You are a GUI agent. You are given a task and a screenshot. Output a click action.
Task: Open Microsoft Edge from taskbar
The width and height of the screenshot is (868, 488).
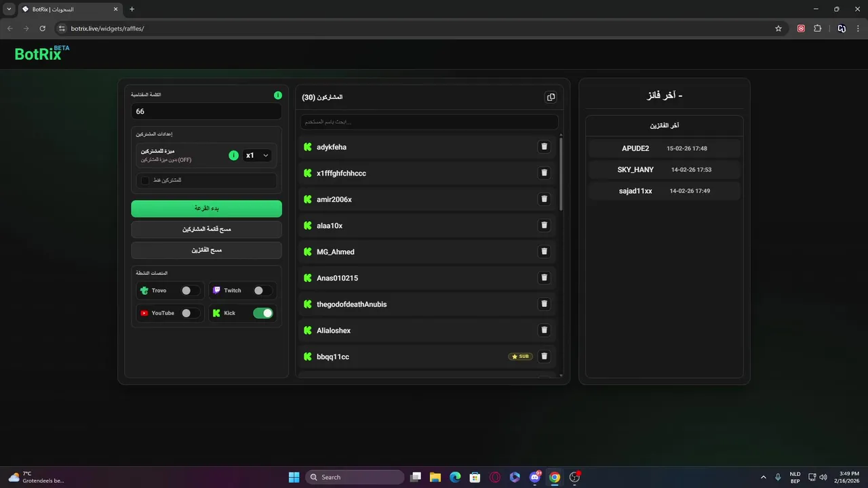tap(455, 477)
